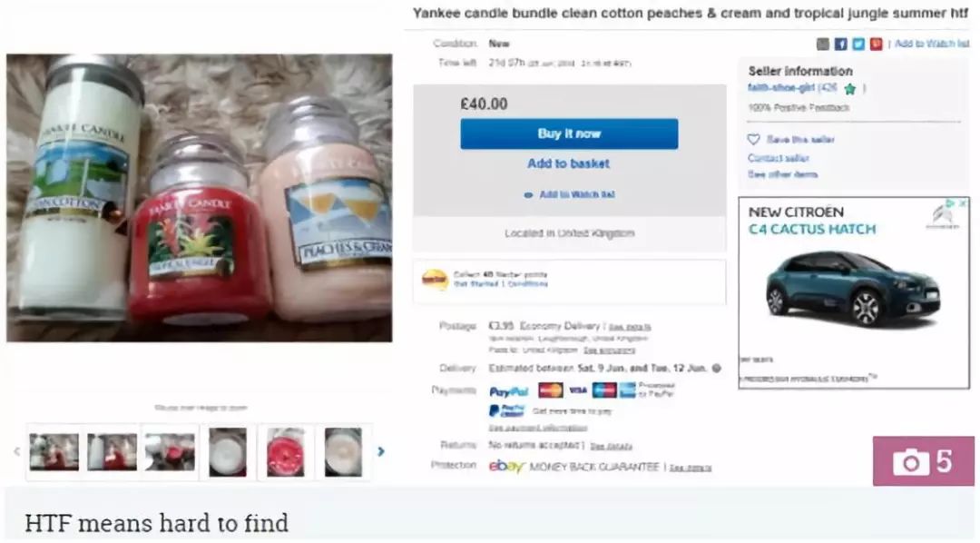The image size is (980, 543).
Task: Show next thumbnails with right arrow
Action: coord(380,451)
